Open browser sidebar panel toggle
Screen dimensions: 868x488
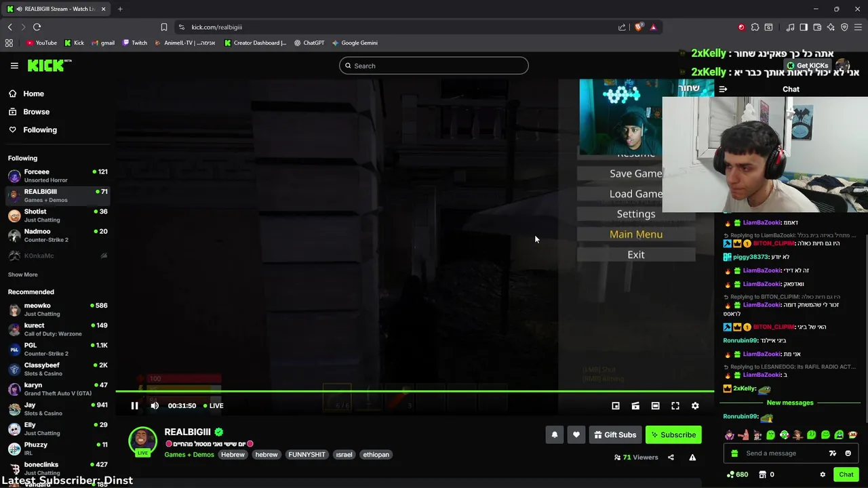click(804, 27)
